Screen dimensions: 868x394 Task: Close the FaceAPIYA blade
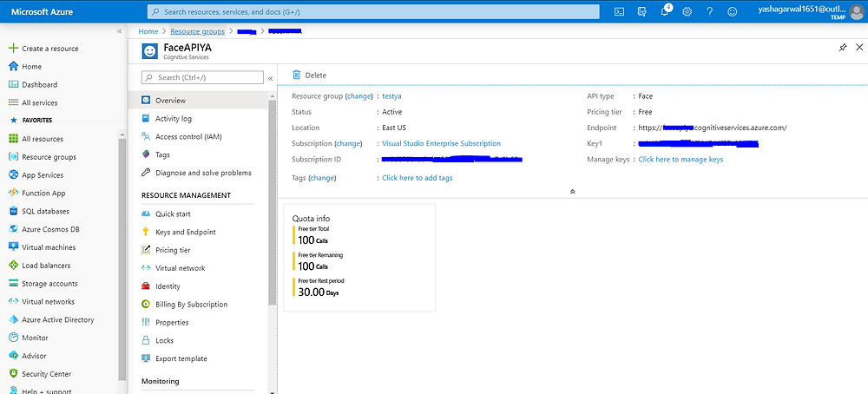[x=859, y=48]
